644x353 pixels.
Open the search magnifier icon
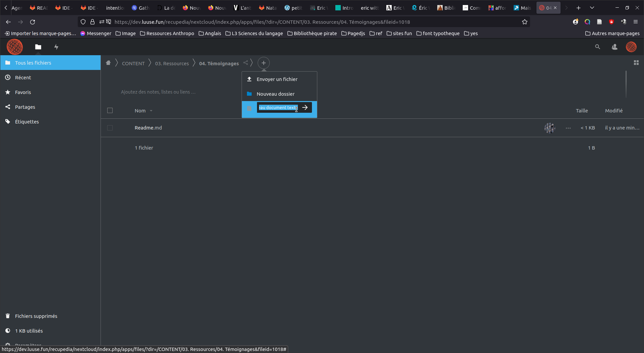click(597, 47)
